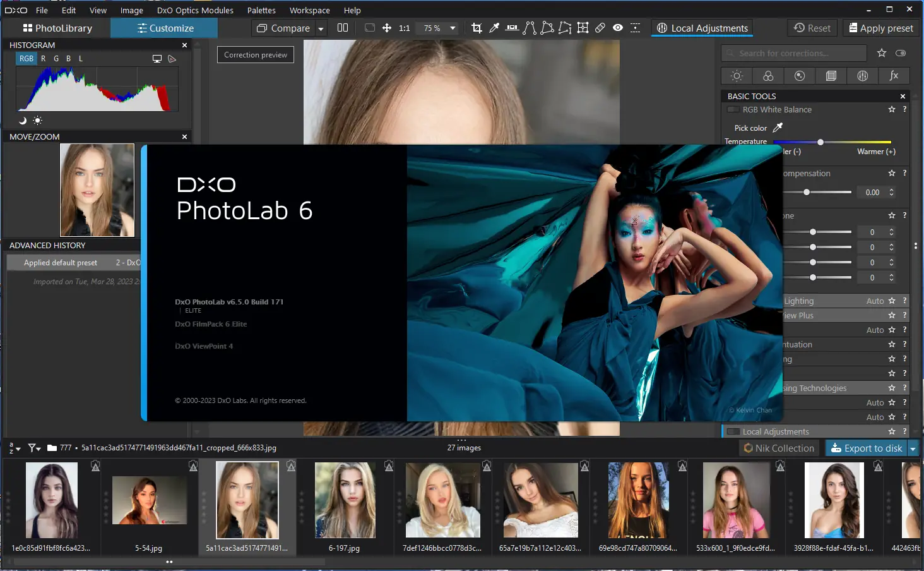
Task: Expand the Compare mode dropdown arrow
Action: 321,28
